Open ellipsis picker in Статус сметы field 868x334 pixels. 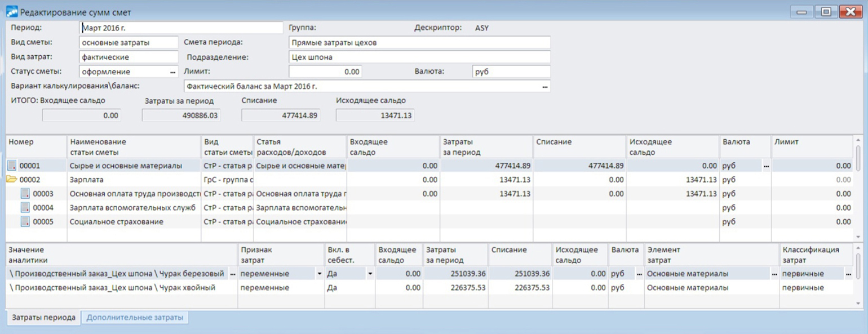point(172,72)
